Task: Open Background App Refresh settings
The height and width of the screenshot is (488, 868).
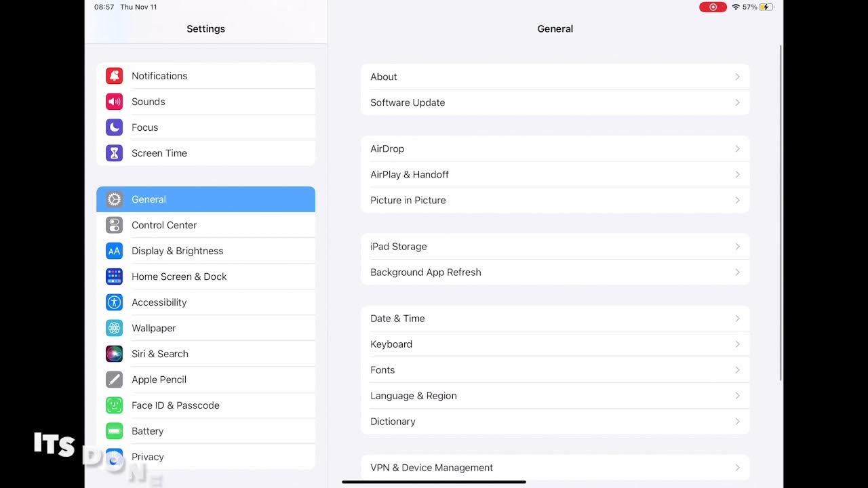Action: 555,272
